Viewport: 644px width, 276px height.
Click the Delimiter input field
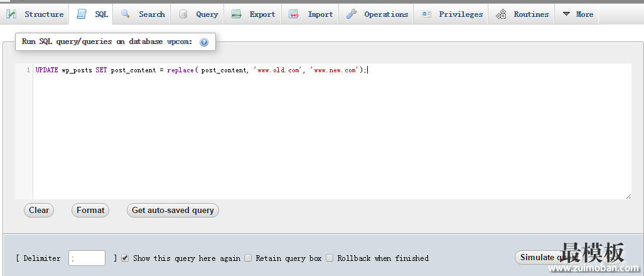[x=87, y=258]
